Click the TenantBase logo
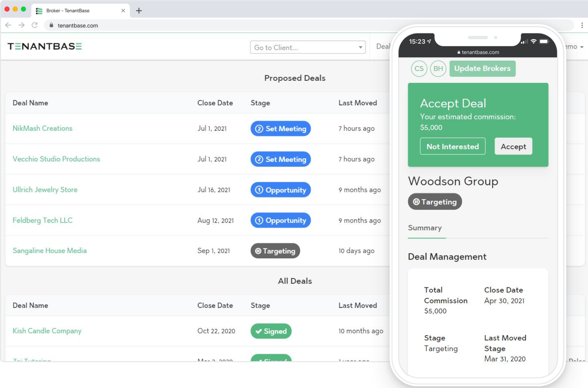This screenshot has height=388, width=588. [45, 46]
